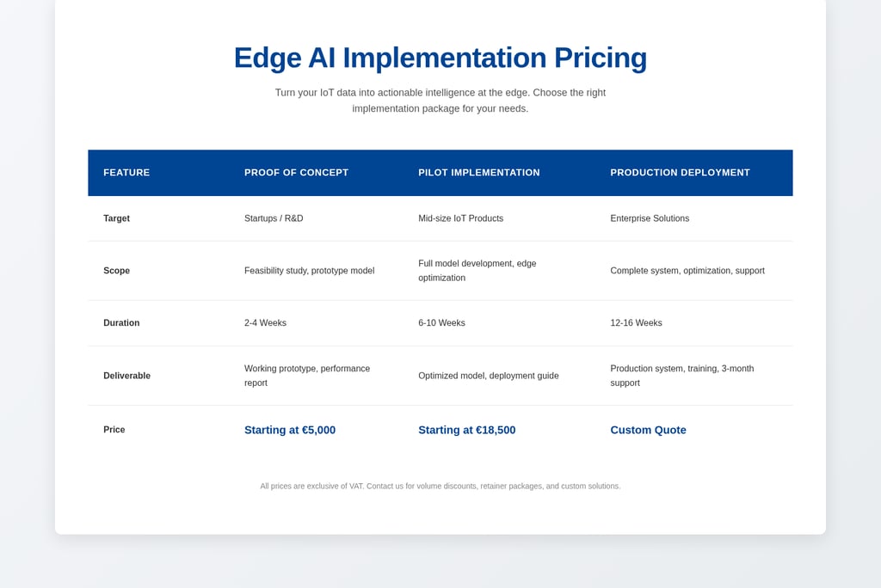
Task: Select the Custom Quote price text
Action: (x=648, y=430)
